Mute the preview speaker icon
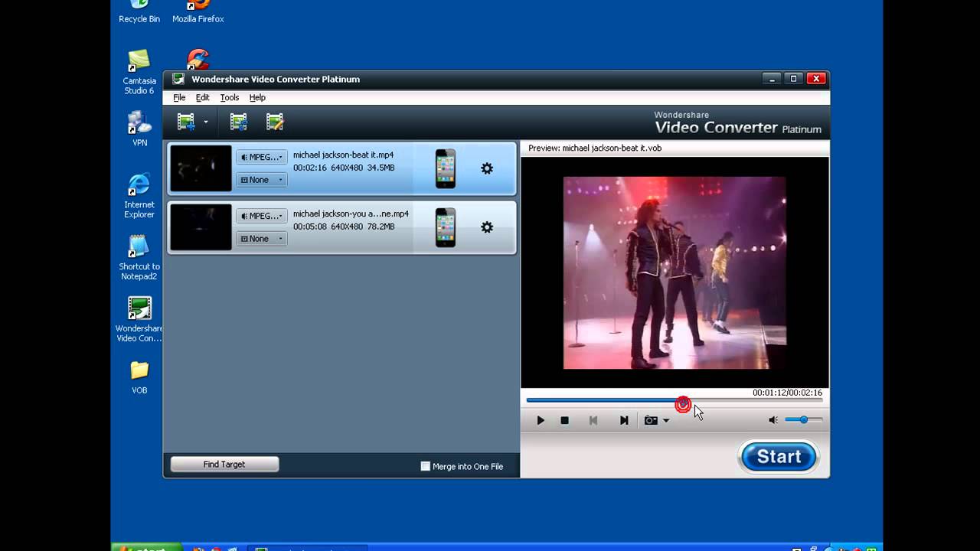Image resolution: width=980 pixels, height=551 pixels. click(773, 420)
